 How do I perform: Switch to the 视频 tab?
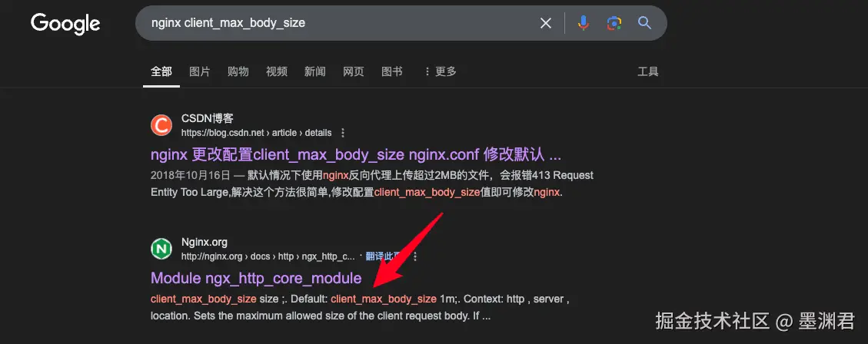tap(277, 71)
